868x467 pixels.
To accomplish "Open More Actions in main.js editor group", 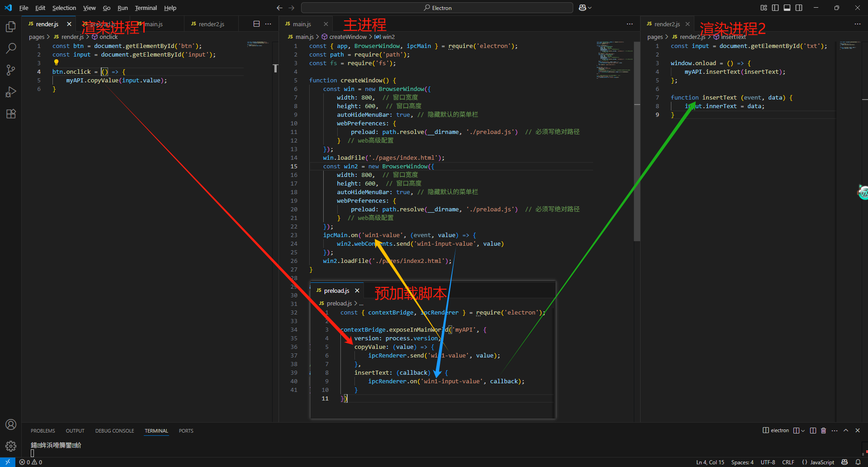I will (630, 24).
